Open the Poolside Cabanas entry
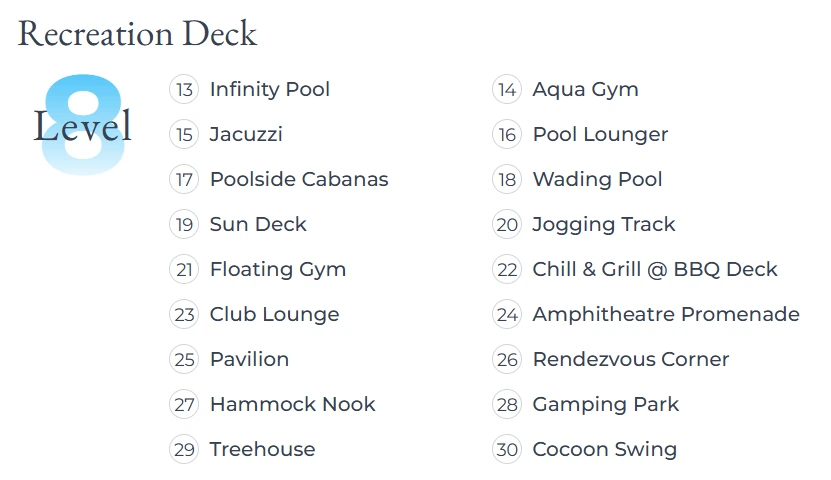The image size is (831, 480). click(x=299, y=179)
